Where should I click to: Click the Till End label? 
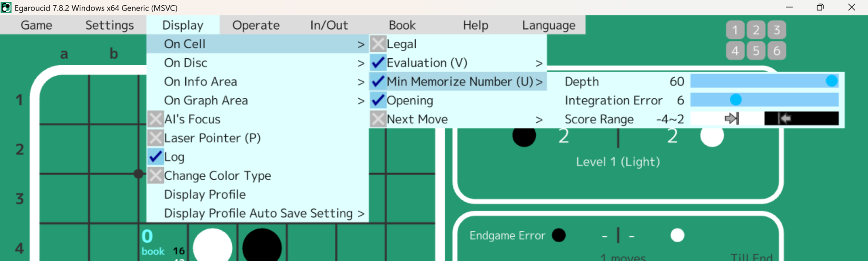[x=751, y=258]
